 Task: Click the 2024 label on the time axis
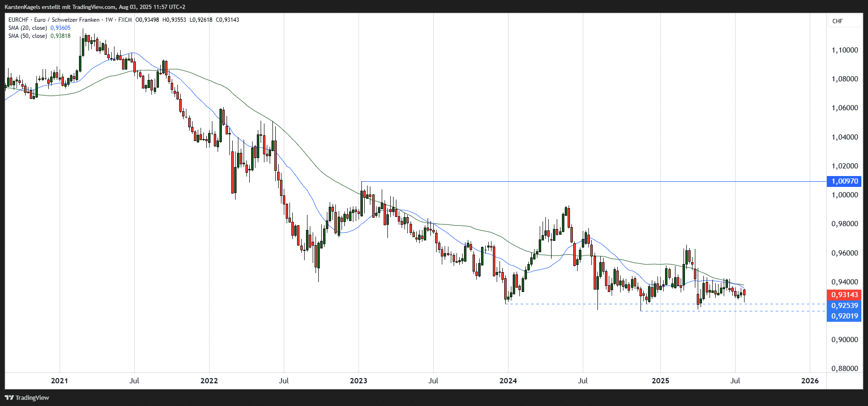(x=508, y=381)
